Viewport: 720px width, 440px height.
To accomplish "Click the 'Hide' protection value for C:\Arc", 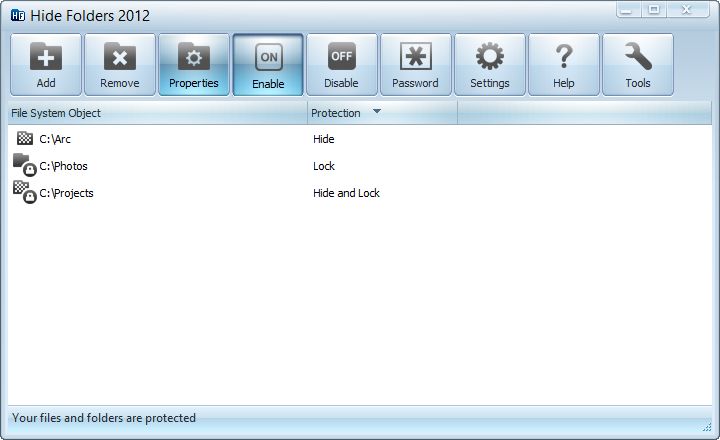I will [324, 139].
